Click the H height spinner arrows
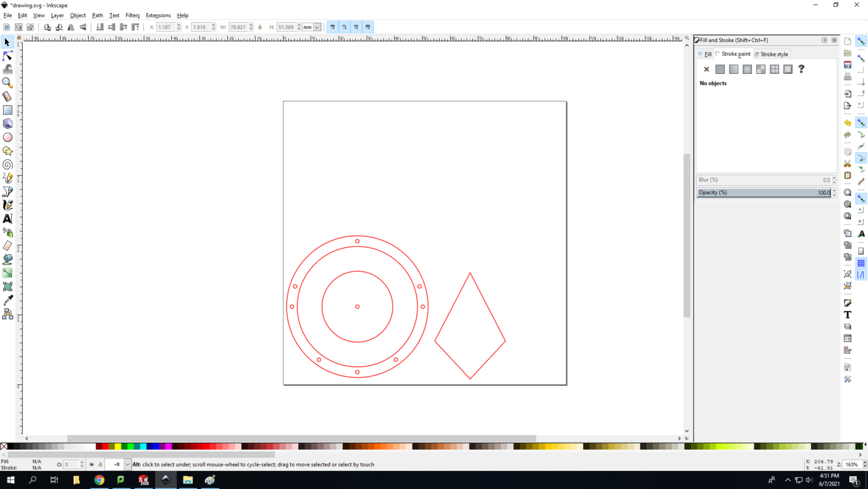Viewport: 868px width, 489px height. point(299,27)
